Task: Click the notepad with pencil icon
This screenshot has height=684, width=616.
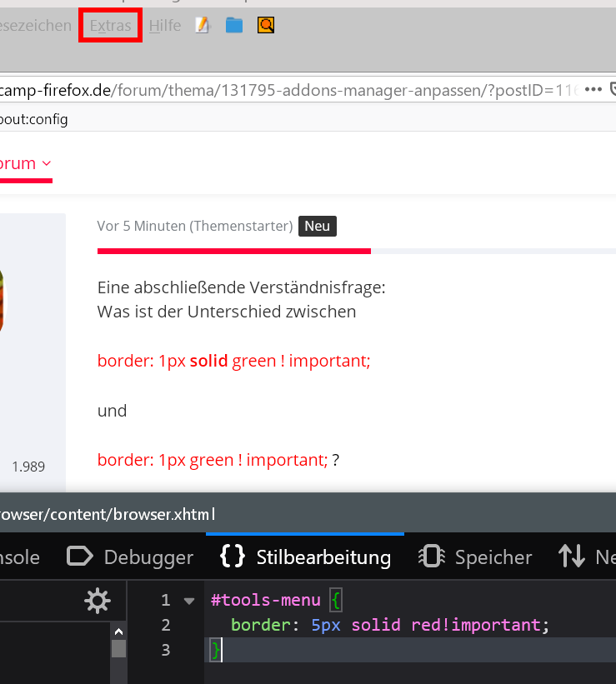Action: point(203,26)
